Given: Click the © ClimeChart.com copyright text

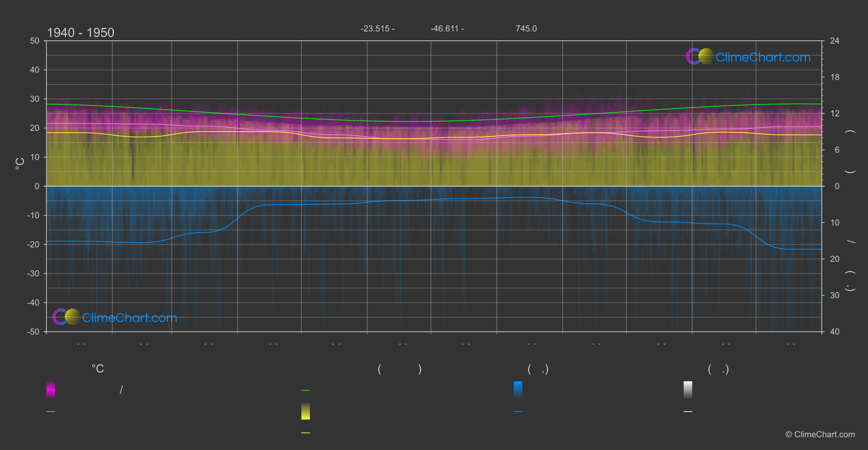Looking at the screenshot, I should coord(820,434).
